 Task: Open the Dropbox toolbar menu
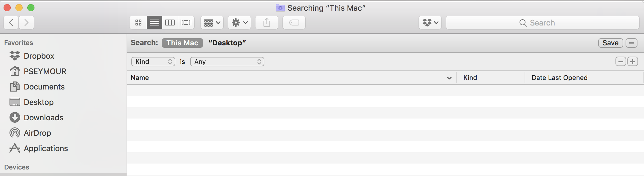click(430, 23)
